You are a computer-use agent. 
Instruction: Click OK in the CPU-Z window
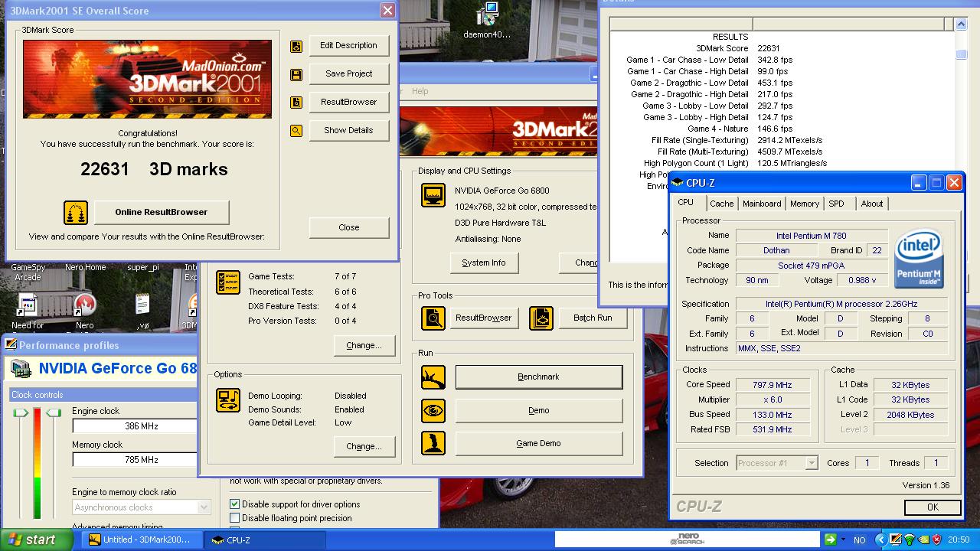pyautogui.click(x=933, y=507)
